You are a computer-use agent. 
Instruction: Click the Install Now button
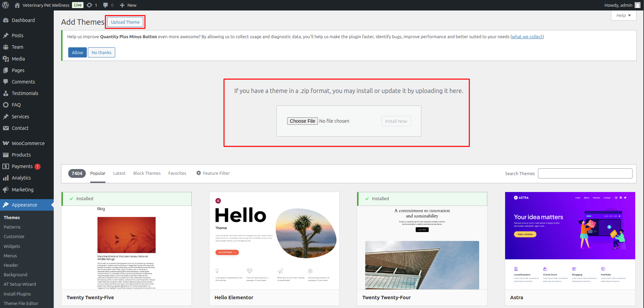(396, 121)
